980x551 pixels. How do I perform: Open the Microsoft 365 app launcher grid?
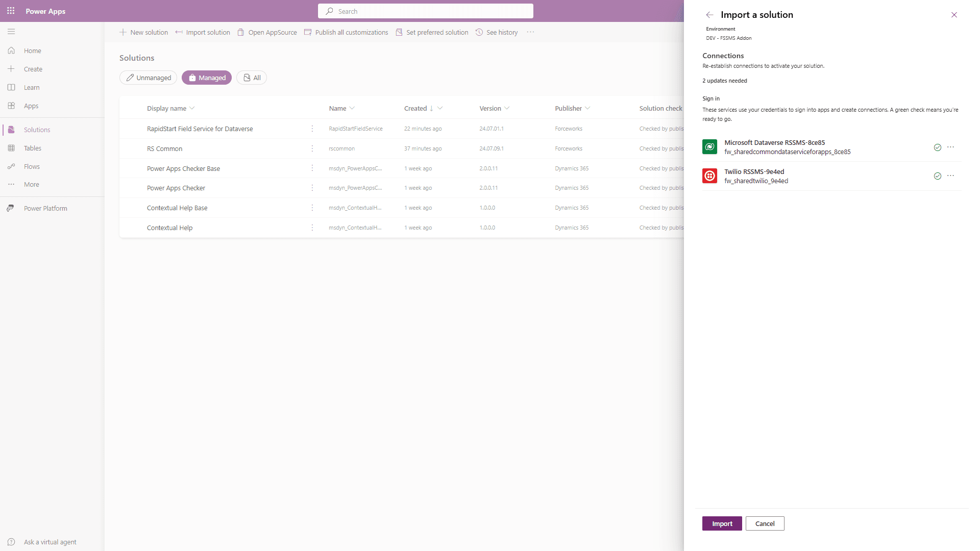(11, 11)
